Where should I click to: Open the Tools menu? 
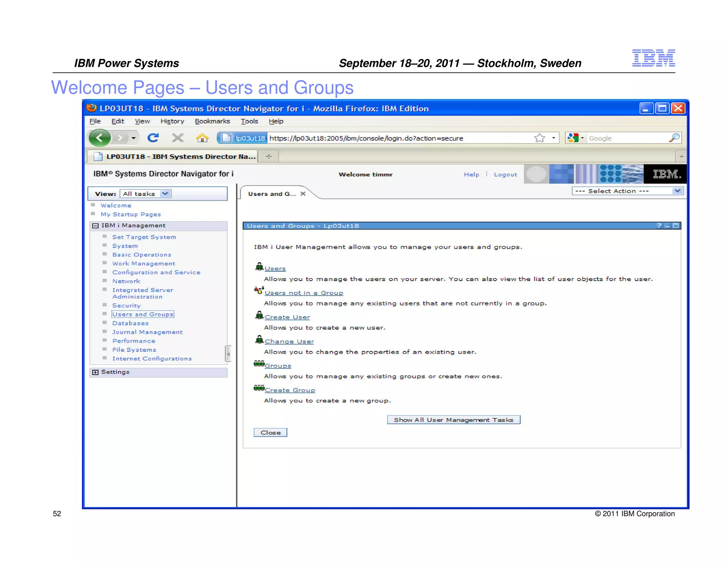(249, 121)
